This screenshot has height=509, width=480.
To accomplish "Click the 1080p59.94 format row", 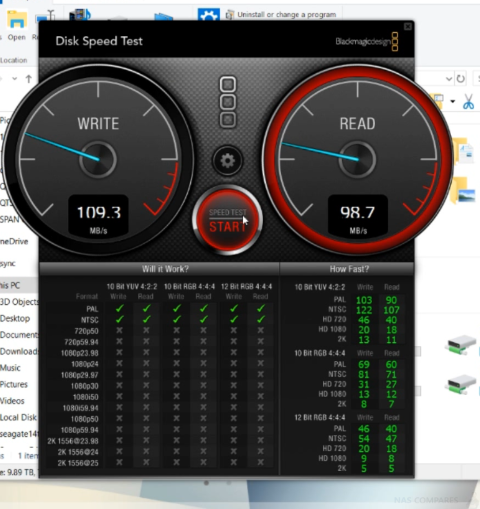I will [x=160, y=430].
